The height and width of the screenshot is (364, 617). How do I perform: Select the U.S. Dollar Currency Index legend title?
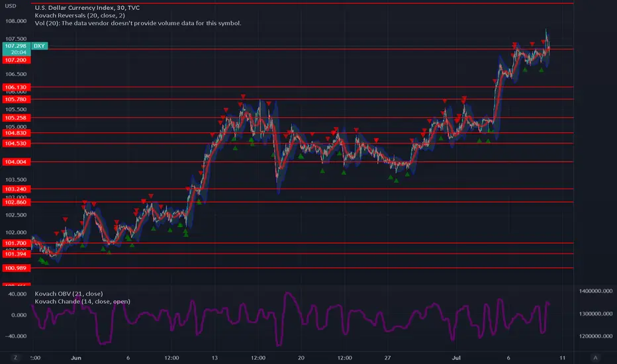(87, 7)
